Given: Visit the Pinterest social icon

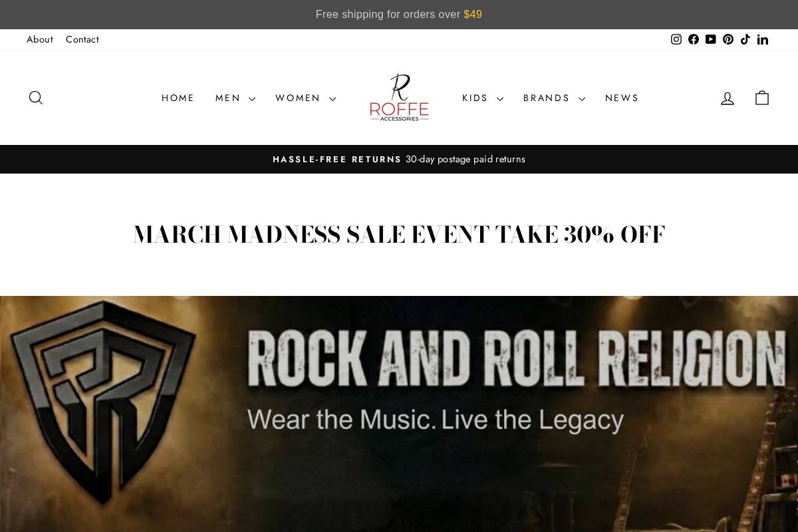Looking at the screenshot, I should pyautogui.click(x=728, y=39).
